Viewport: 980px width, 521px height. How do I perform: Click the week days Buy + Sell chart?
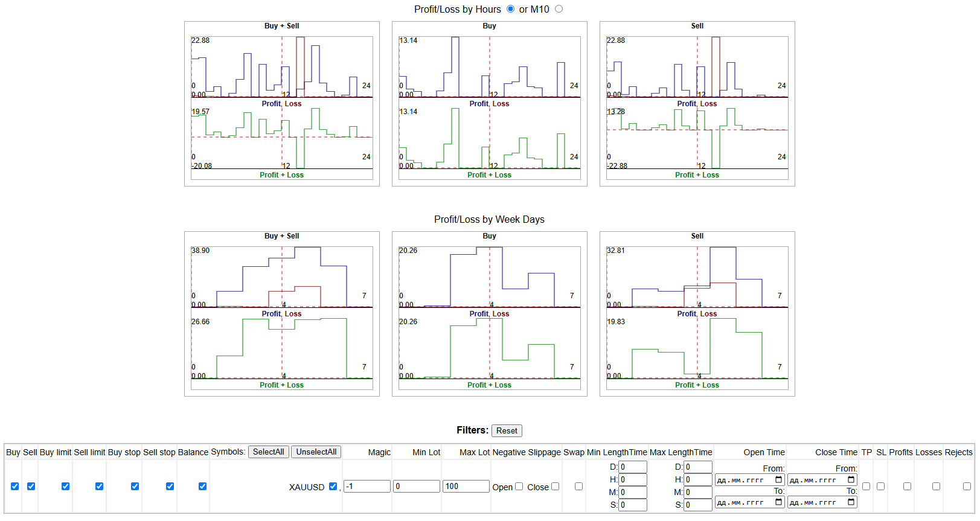pos(282,314)
